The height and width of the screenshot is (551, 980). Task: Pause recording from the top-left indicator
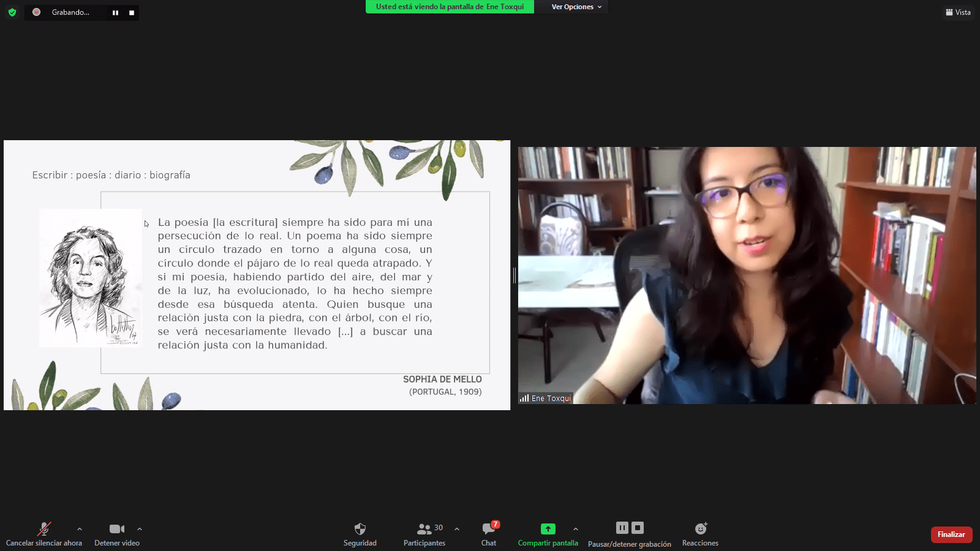pos(115,12)
